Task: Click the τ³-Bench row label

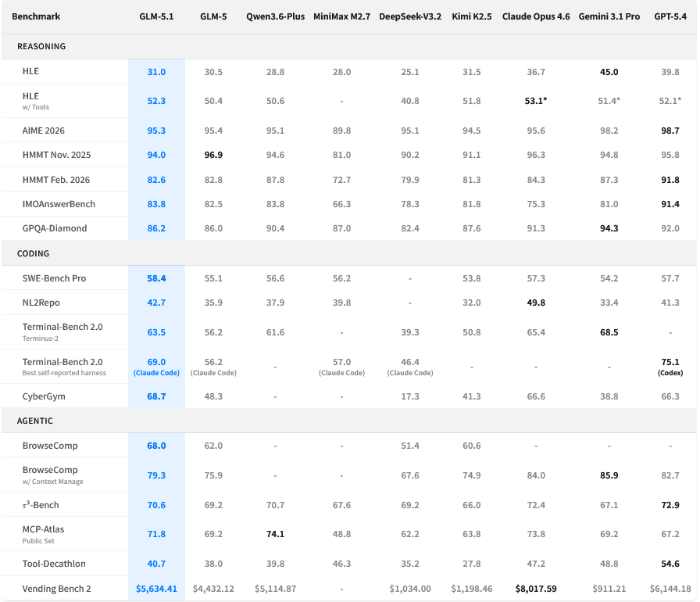Action: pos(41,505)
